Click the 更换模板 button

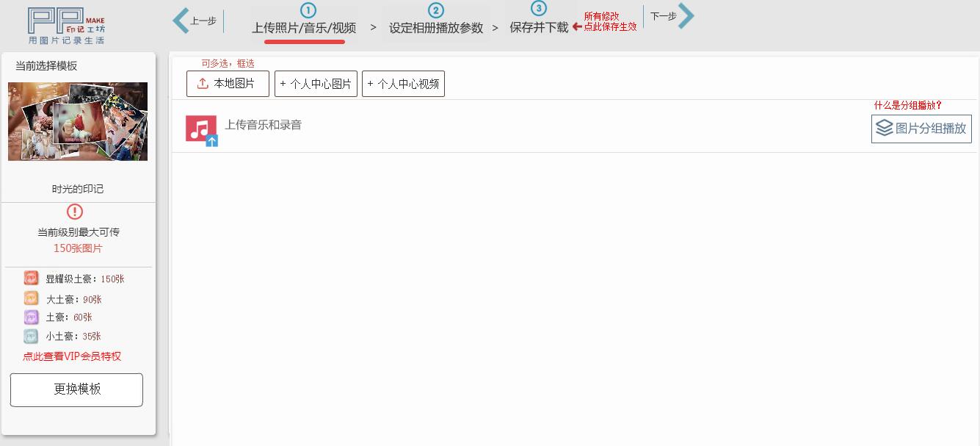click(76, 389)
